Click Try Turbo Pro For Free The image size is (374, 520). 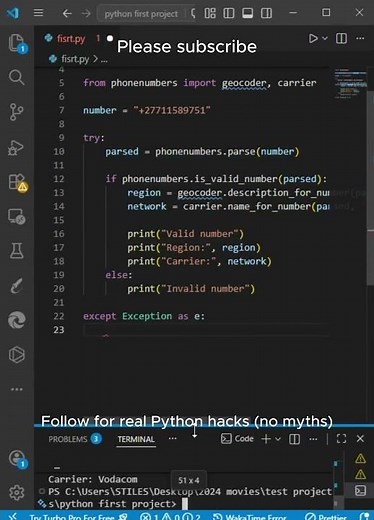(x=78, y=517)
